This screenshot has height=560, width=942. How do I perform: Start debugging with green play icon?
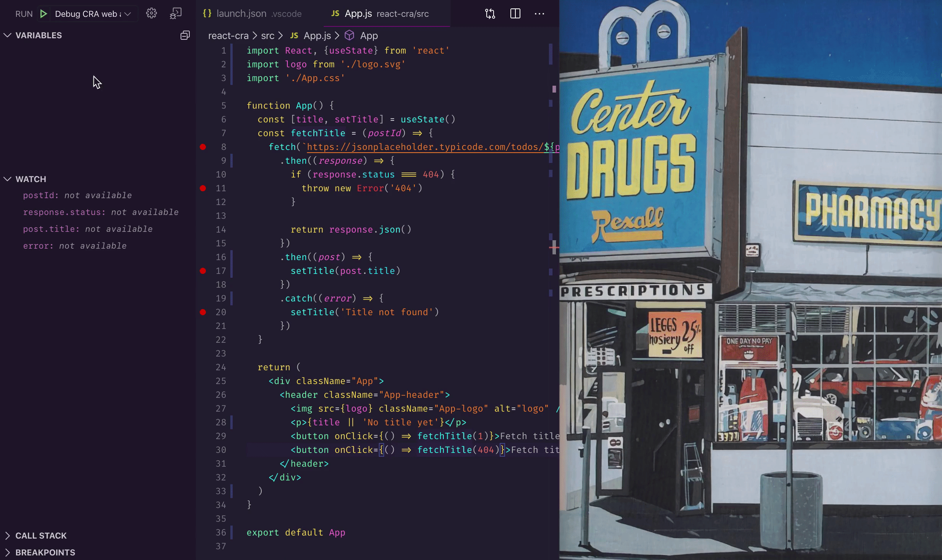click(x=44, y=14)
